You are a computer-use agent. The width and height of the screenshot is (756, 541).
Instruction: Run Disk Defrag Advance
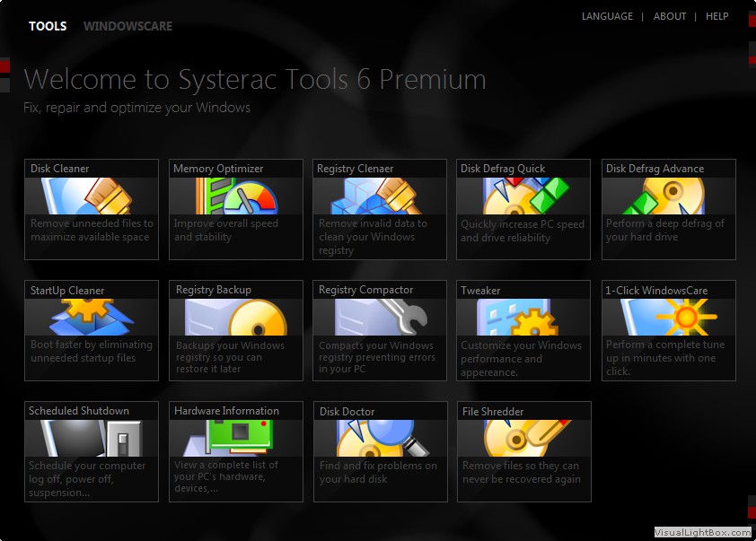[668, 208]
